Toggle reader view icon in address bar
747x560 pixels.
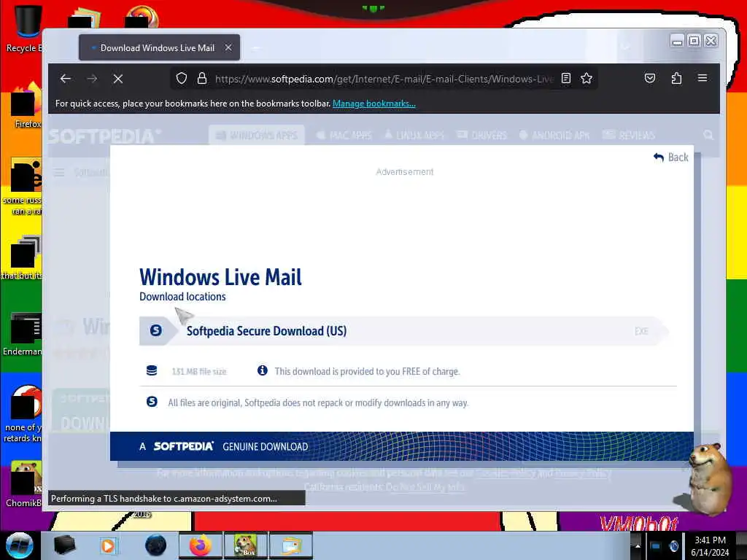tap(566, 78)
